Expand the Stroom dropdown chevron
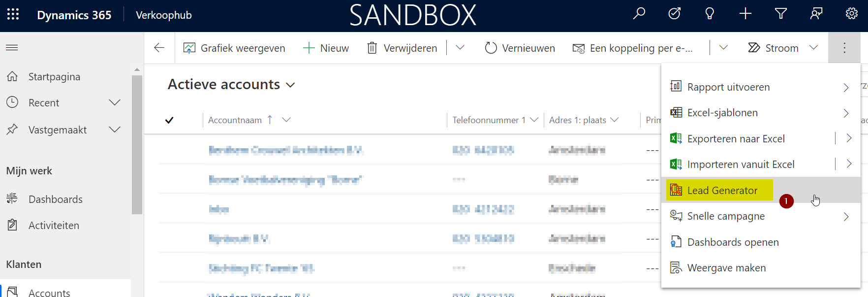Image resolution: width=868 pixels, height=297 pixels. [x=813, y=48]
